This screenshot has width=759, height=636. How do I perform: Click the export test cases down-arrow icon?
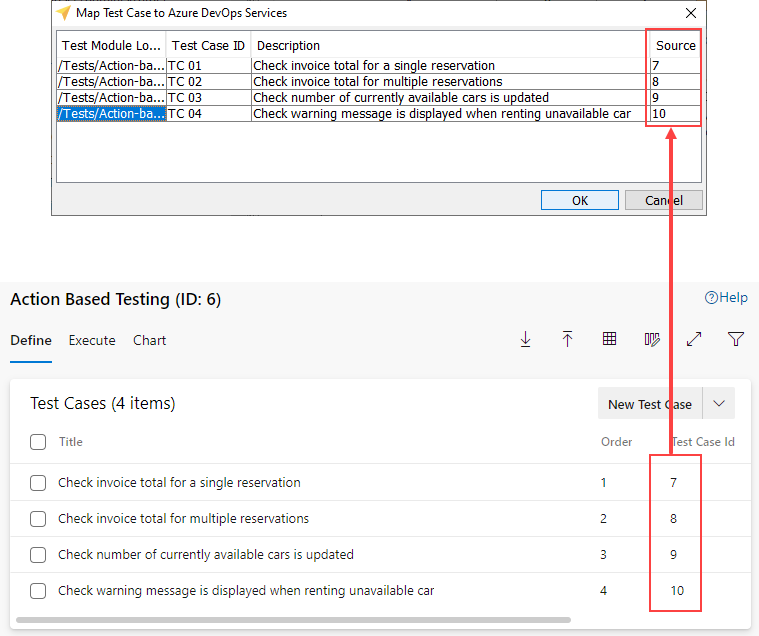(x=525, y=339)
